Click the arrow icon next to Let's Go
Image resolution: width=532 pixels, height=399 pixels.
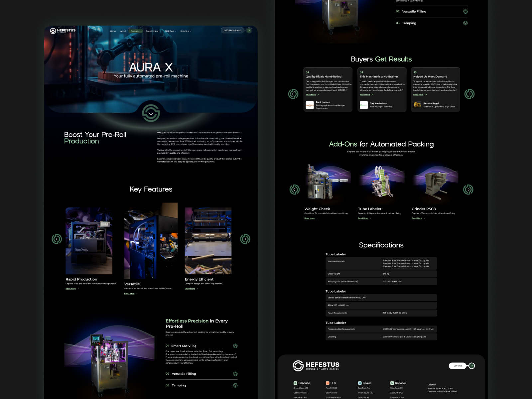[x=471, y=366]
